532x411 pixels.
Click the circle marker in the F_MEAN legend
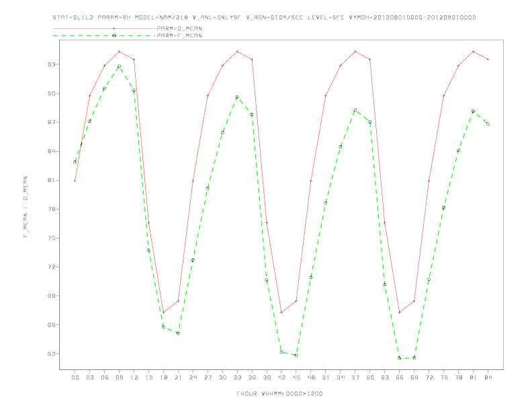[x=114, y=36]
